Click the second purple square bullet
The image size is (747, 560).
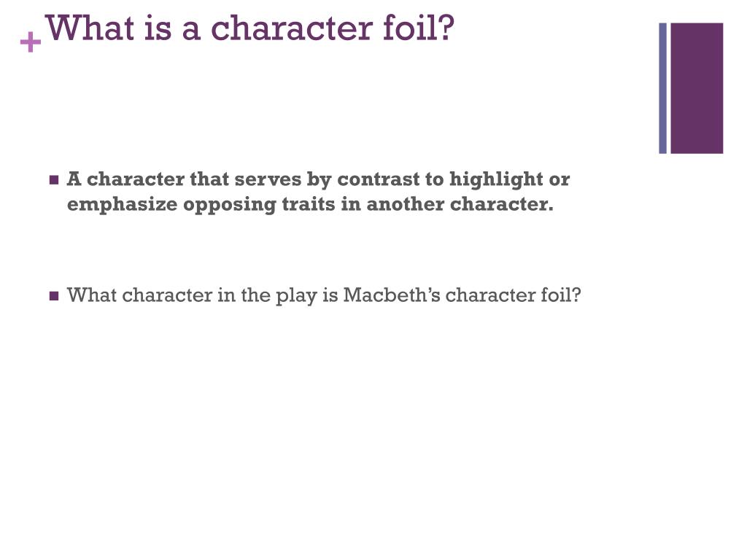pos(54,296)
